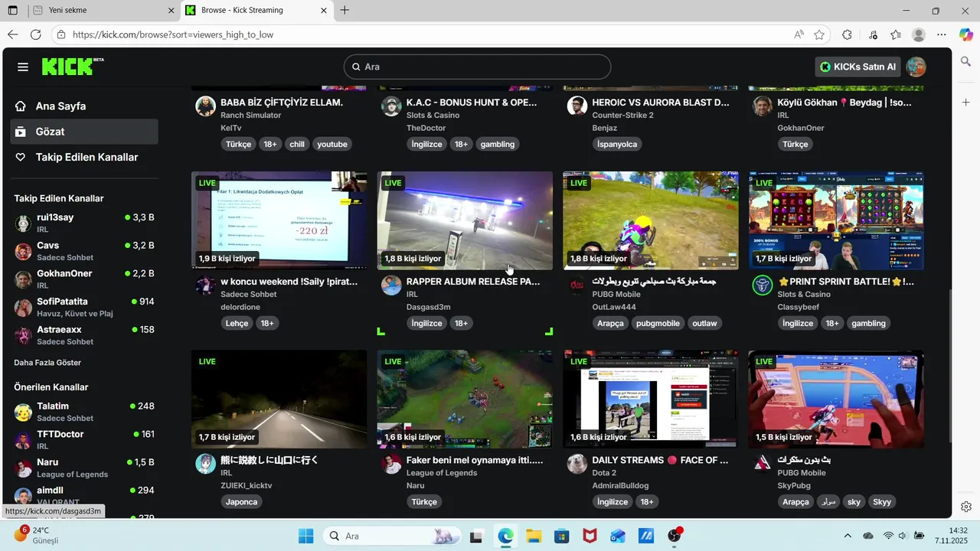Open rui13say channel avatar in sidebar
This screenshot has height=551, width=980.
(23, 223)
